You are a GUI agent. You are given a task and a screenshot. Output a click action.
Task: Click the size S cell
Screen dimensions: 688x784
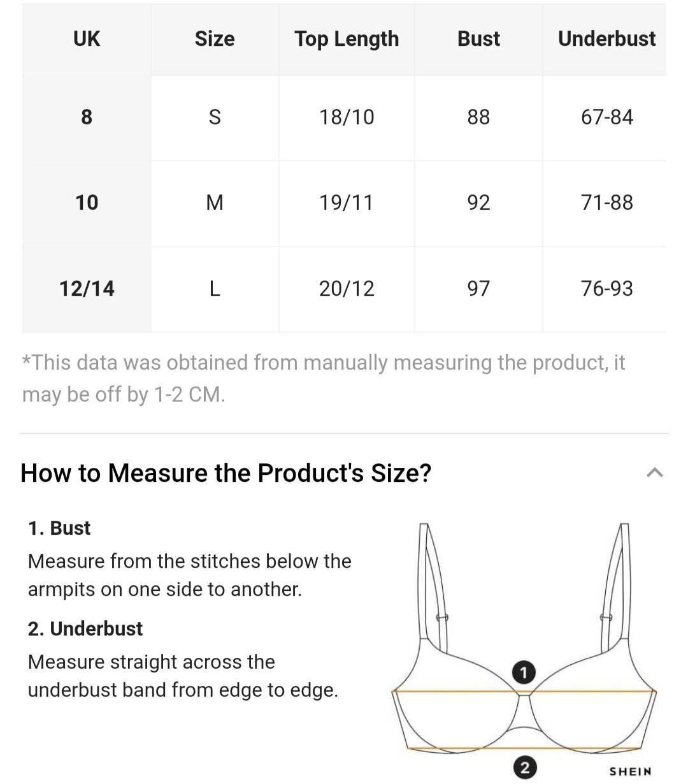215,117
